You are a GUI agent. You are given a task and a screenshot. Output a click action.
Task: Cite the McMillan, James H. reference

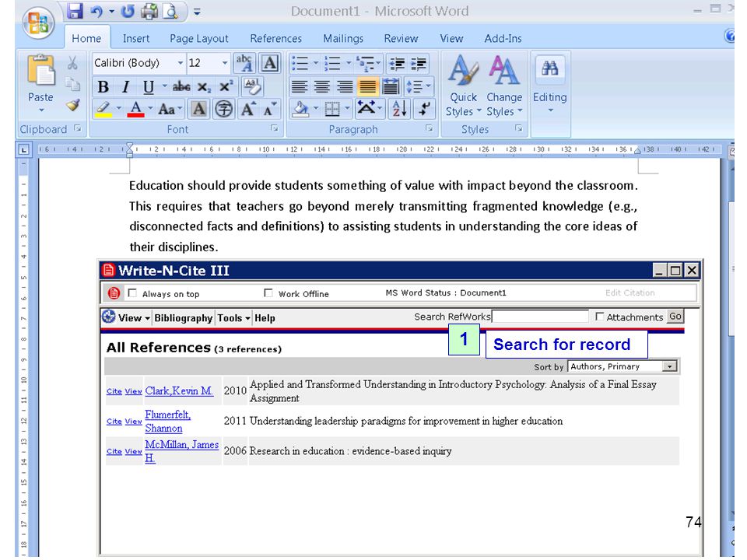point(114,451)
